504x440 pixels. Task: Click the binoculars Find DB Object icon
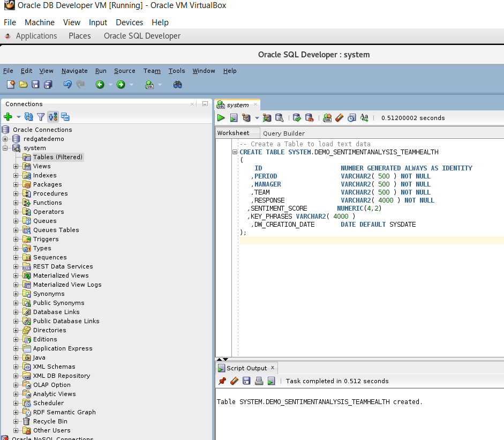click(x=177, y=85)
